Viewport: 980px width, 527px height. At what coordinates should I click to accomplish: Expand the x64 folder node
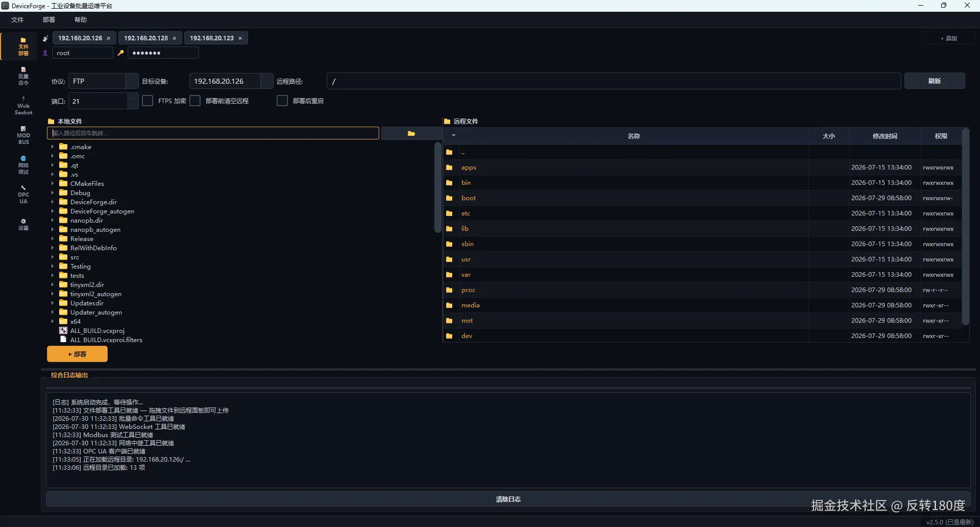53,321
